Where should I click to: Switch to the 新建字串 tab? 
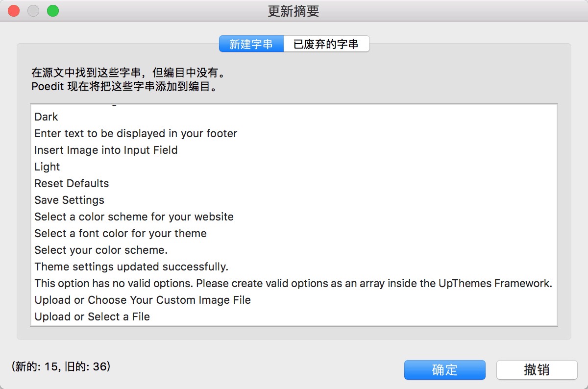tap(251, 44)
